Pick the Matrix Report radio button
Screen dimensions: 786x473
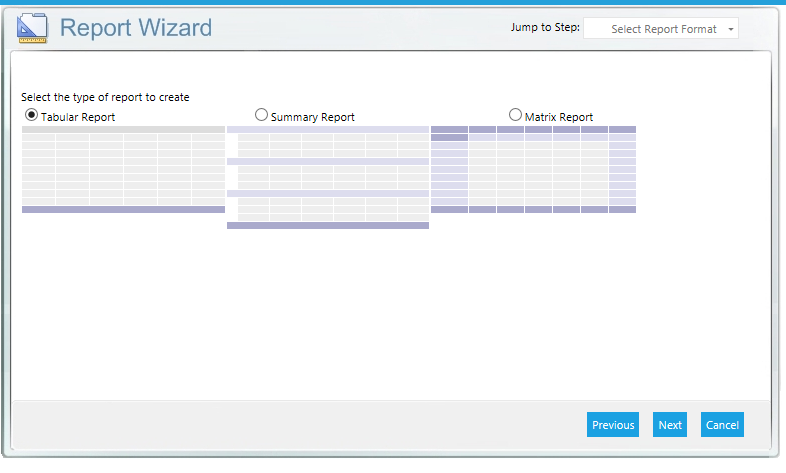[x=516, y=116]
